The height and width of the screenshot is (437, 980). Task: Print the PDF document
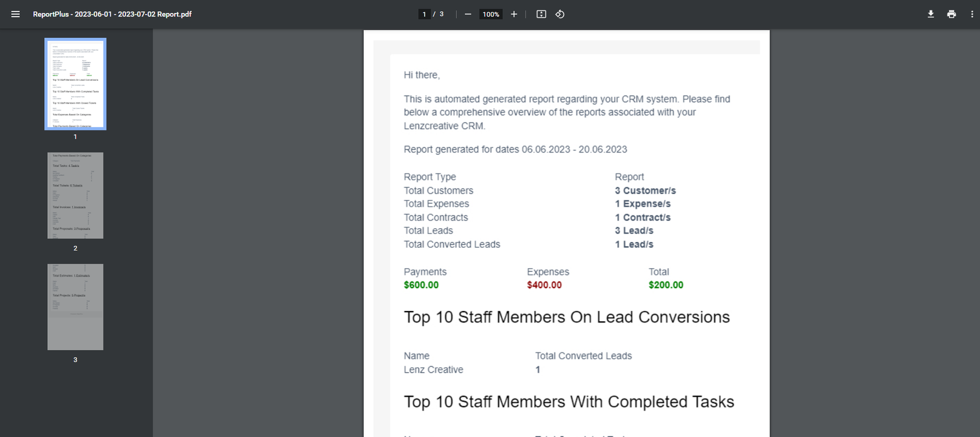click(951, 14)
